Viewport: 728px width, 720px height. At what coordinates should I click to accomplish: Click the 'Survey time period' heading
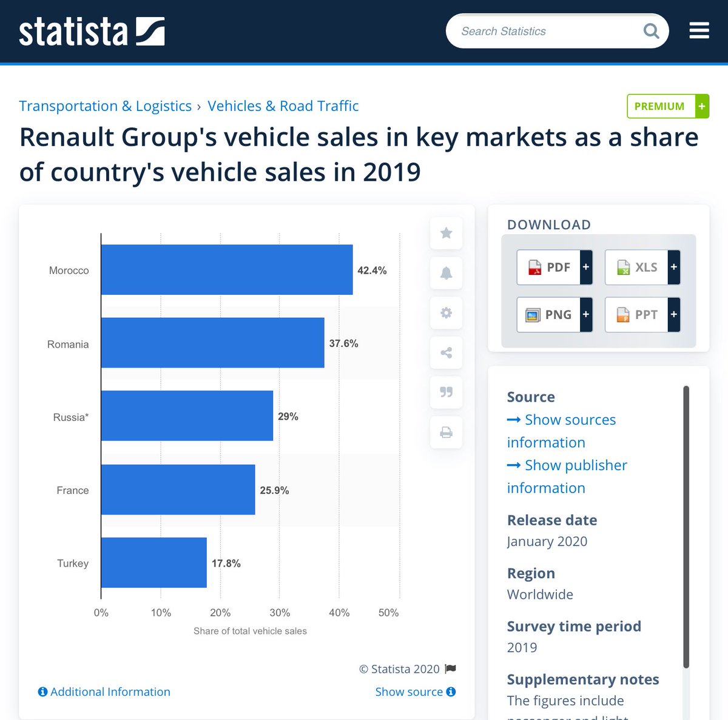pos(574,626)
